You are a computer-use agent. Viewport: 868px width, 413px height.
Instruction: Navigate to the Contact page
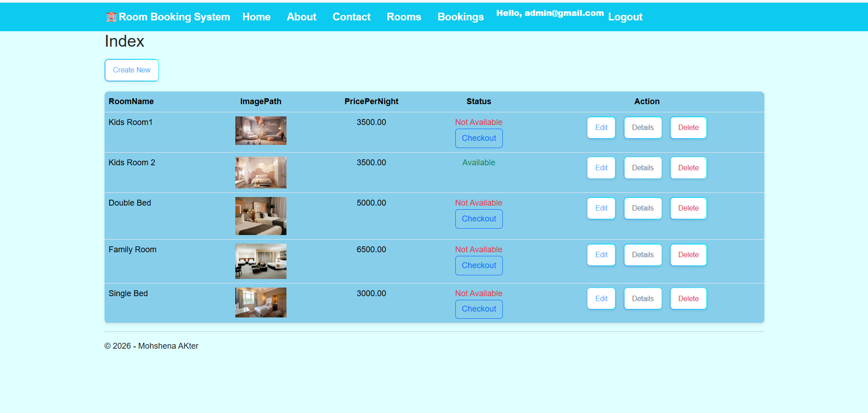[x=351, y=17]
